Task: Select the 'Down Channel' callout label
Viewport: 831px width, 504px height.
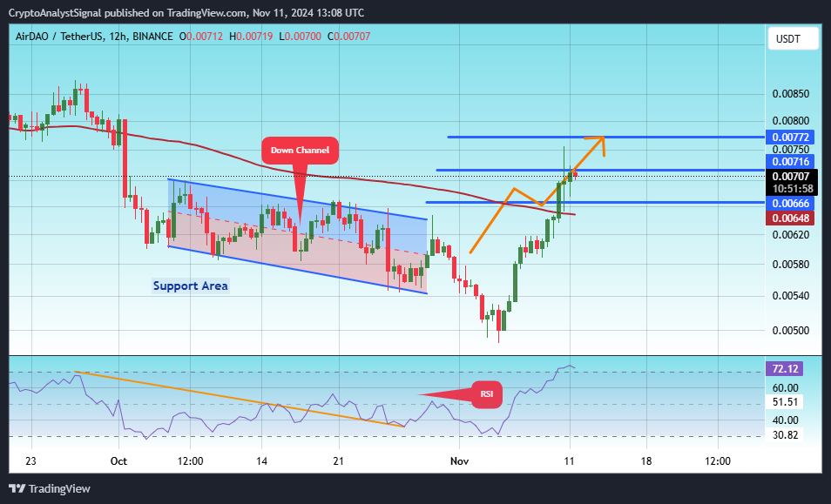Action: 300,151
